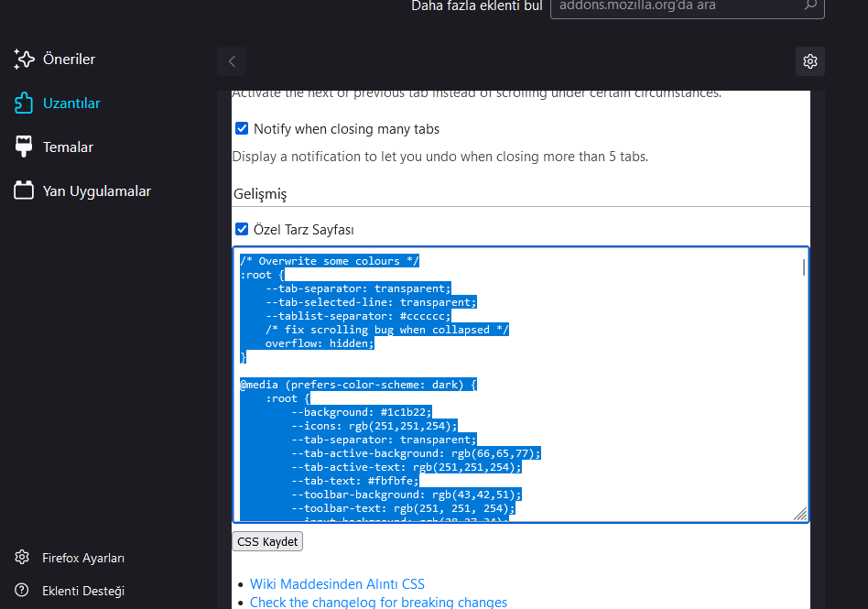
Task: Open the changelog for breaking changes link
Action: (378, 602)
